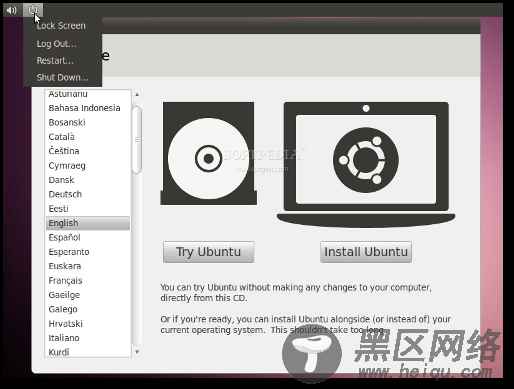Click the CD disc illustration
Viewport: 514px width, 389px height.
(x=209, y=153)
